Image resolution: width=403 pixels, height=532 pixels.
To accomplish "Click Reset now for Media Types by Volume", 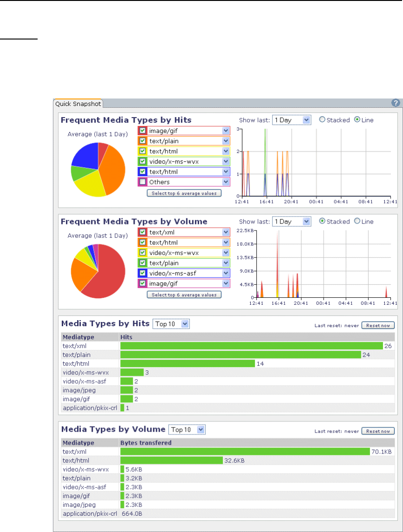I will 378,431.
